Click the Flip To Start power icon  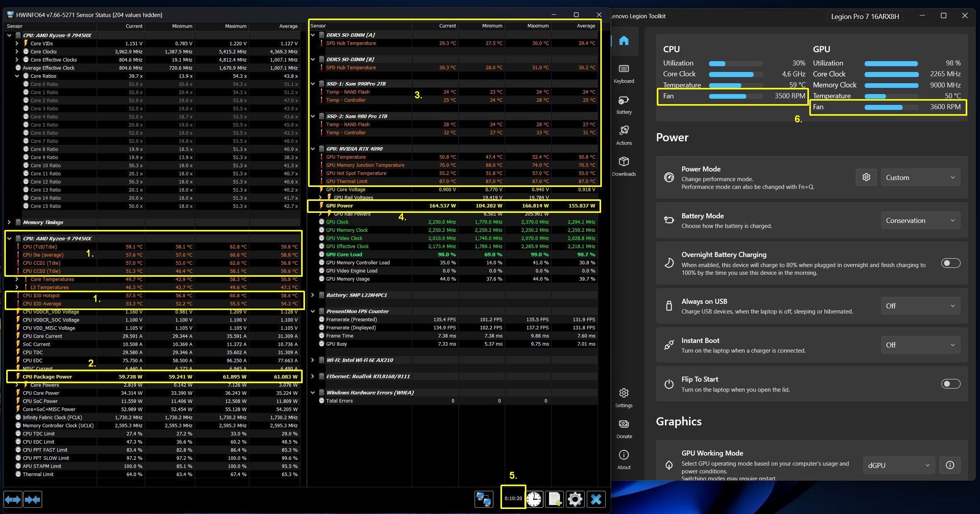669,384
